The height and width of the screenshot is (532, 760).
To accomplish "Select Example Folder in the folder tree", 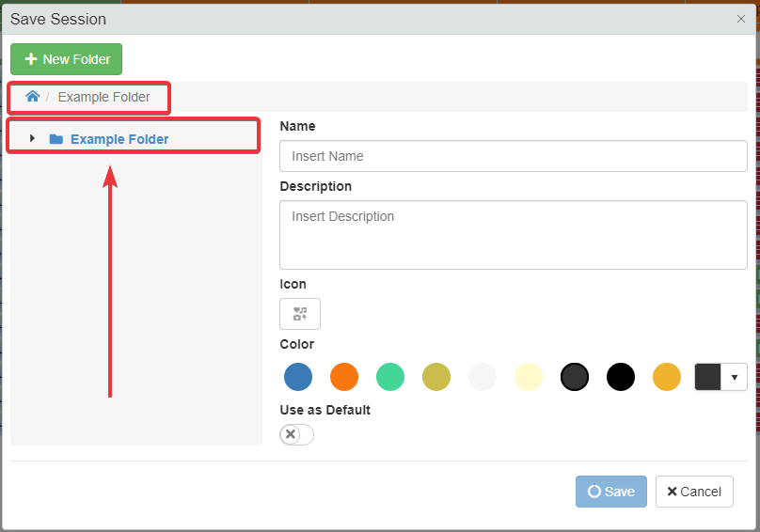I will 119,139.
